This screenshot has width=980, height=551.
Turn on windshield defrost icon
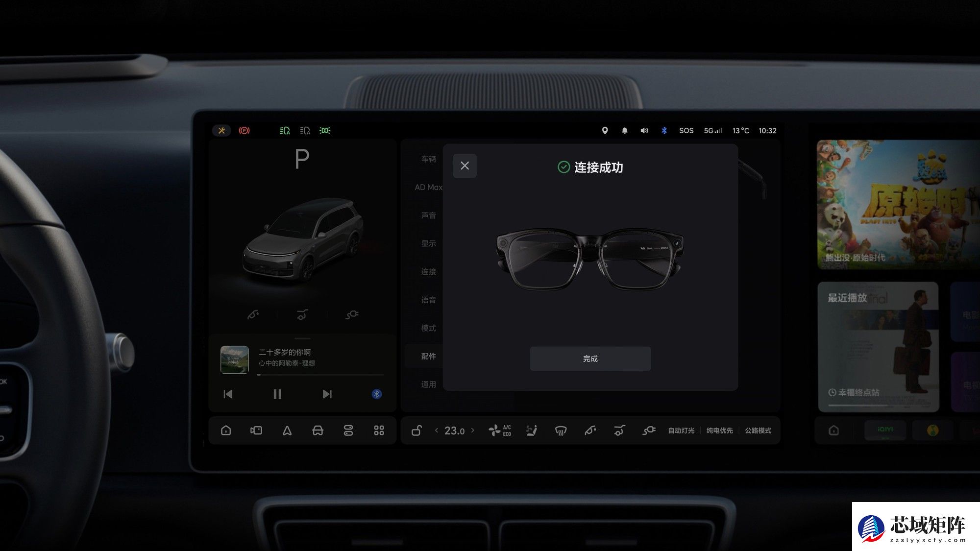click(x=561, y=431)
